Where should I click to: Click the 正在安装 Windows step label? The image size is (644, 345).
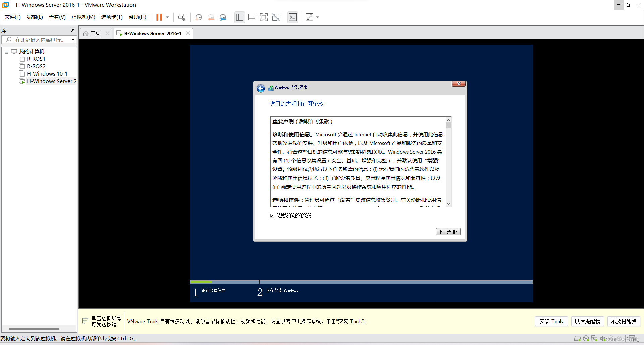pos(282,291)
